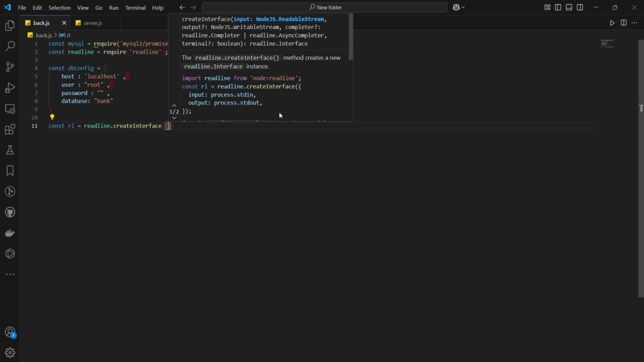Viewport: 644px width, 362px height.
Task: Click createInterface on line 11
Action: click(137, 126)
